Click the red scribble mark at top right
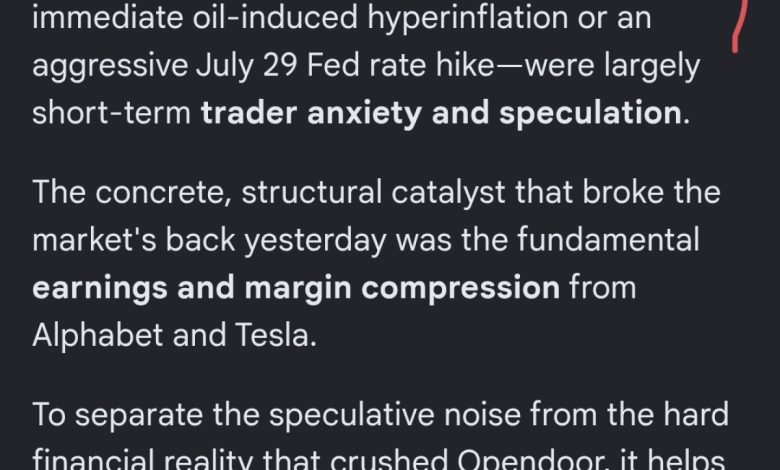Screen dimensions: 780x470 pyautogui.click(x=740, y=25)
